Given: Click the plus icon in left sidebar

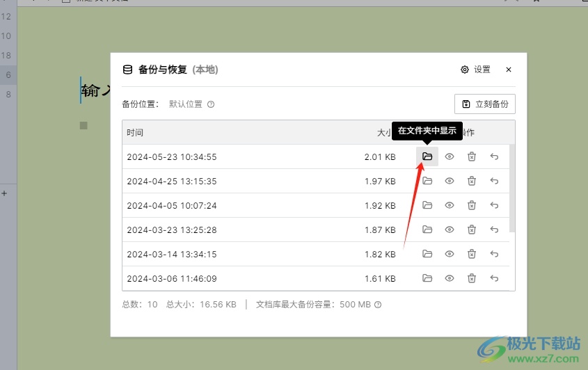Looking at the screenshot, I should [4, 193].
